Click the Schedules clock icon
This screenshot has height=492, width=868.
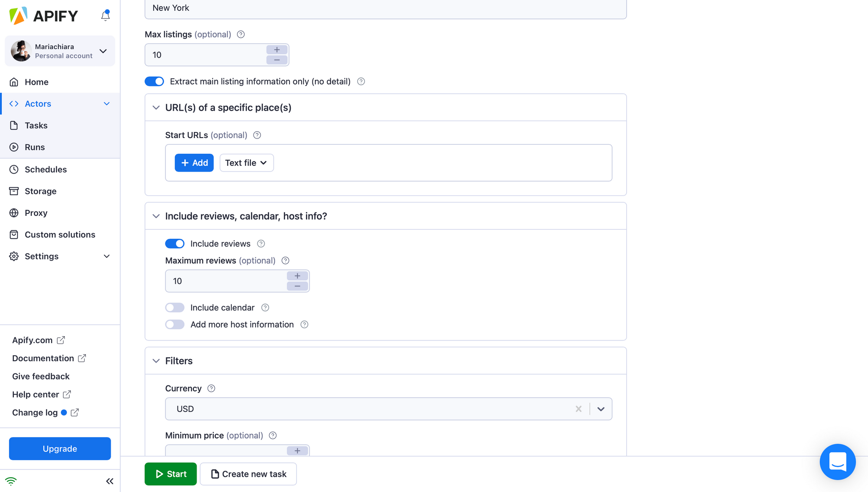click(x=14, y=169)
